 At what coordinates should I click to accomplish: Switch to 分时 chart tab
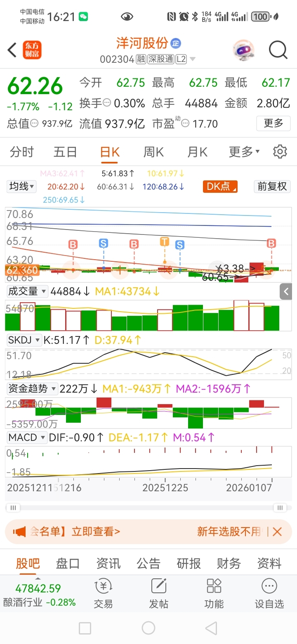[x=22, y=152]
